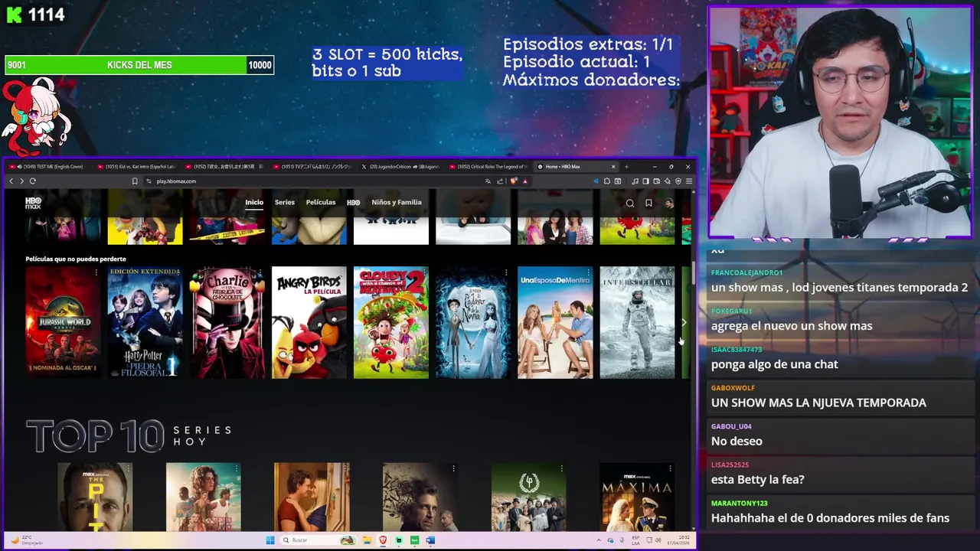This screenshot has width=980, height=551.
Task: Open Harry Potter Piedra Filosofal poster
Action: pos(145,322)
